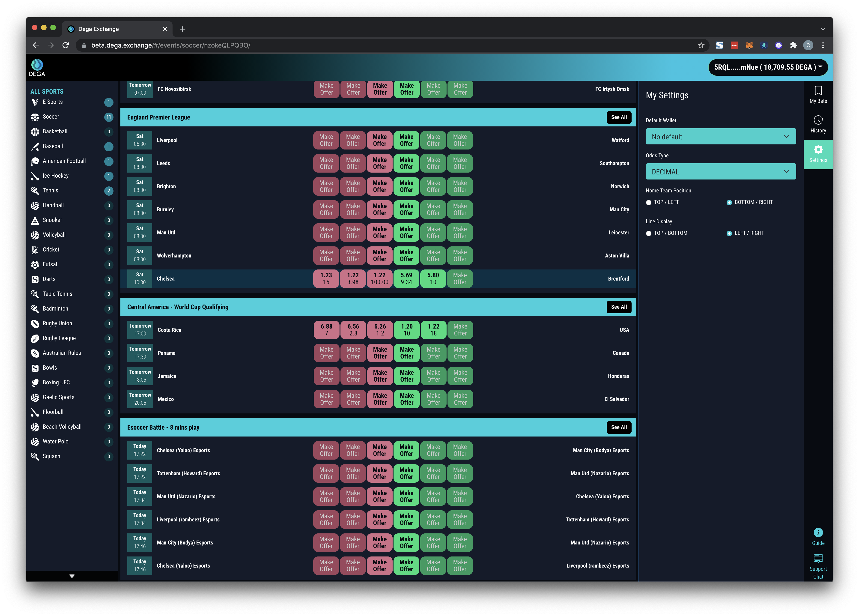Screen dimensions: 859x616
Task: Select Tennis in the sports list
Action: pyautogui.click(x=50, y=191)
